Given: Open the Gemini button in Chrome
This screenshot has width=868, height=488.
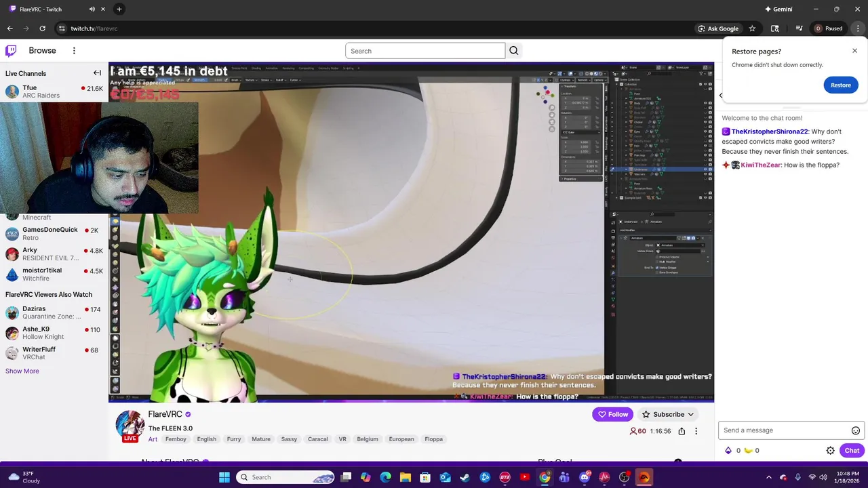Looking at the screenshot, I should coord(778,9).
